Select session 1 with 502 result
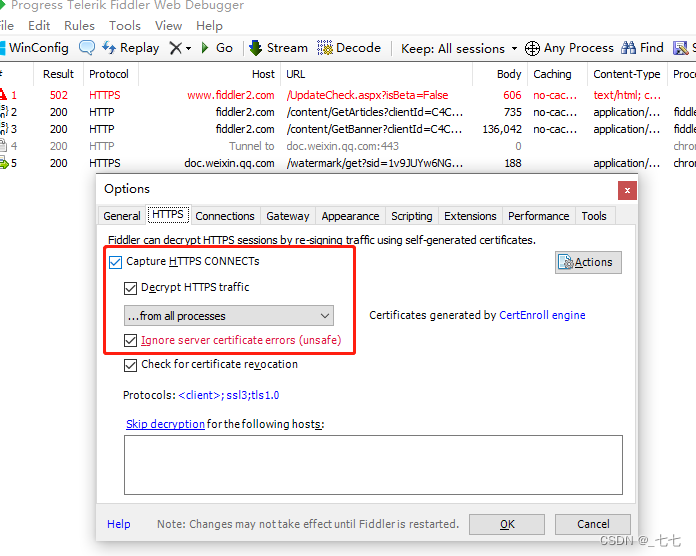The width and height of the screenshot is (696, 556). [348, 95]
